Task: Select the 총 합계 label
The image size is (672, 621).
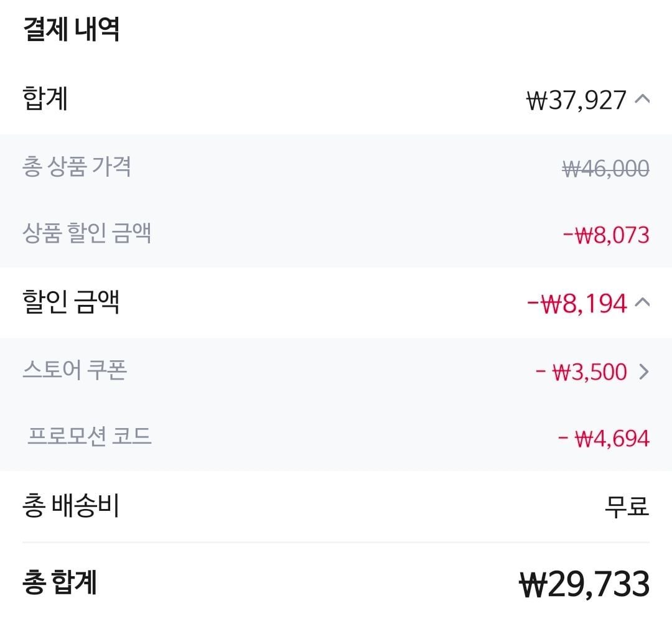Action: (x=60, y=583)
